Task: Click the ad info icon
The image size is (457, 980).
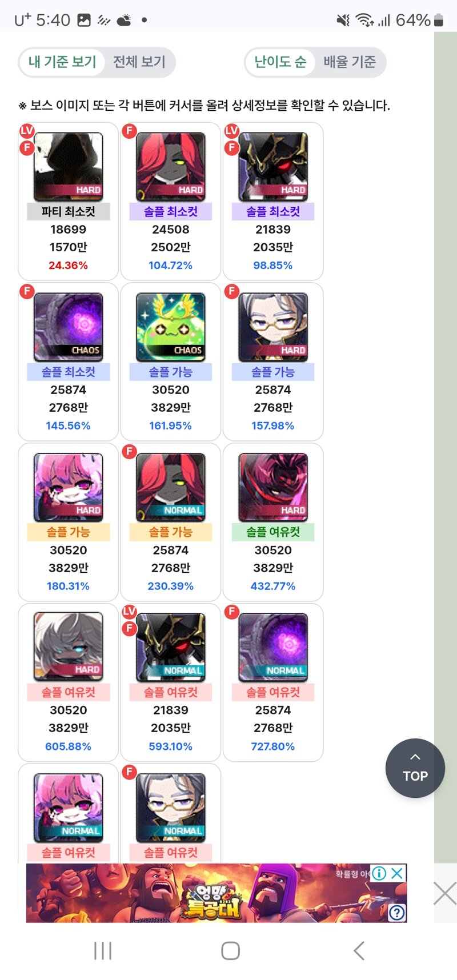Action: [x=379, y=873]
